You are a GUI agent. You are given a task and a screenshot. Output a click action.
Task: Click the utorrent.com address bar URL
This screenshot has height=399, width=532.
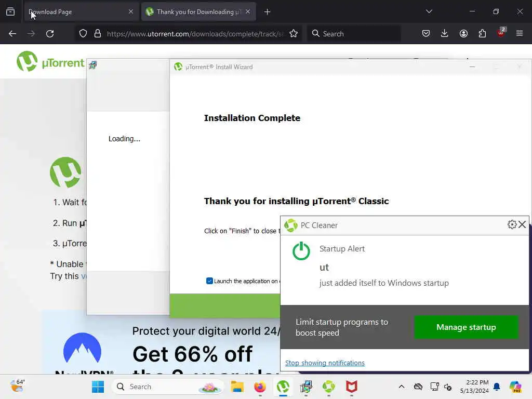pos(195,34)
